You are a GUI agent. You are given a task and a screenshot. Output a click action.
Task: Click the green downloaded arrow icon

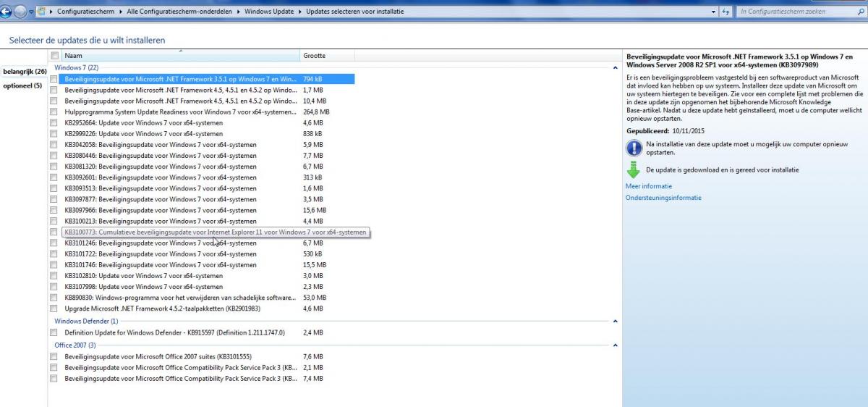click(634, 170)
